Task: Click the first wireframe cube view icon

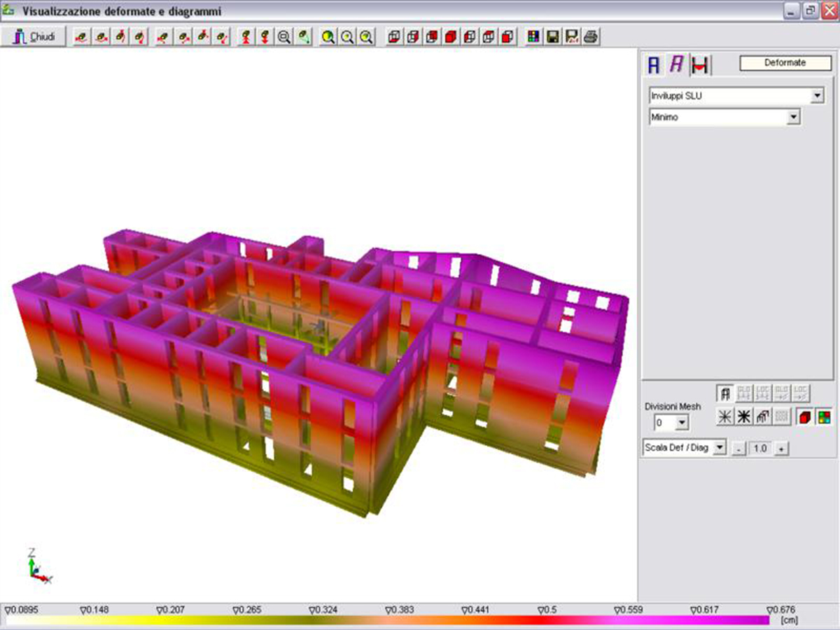Action: [x=394, y=37]
